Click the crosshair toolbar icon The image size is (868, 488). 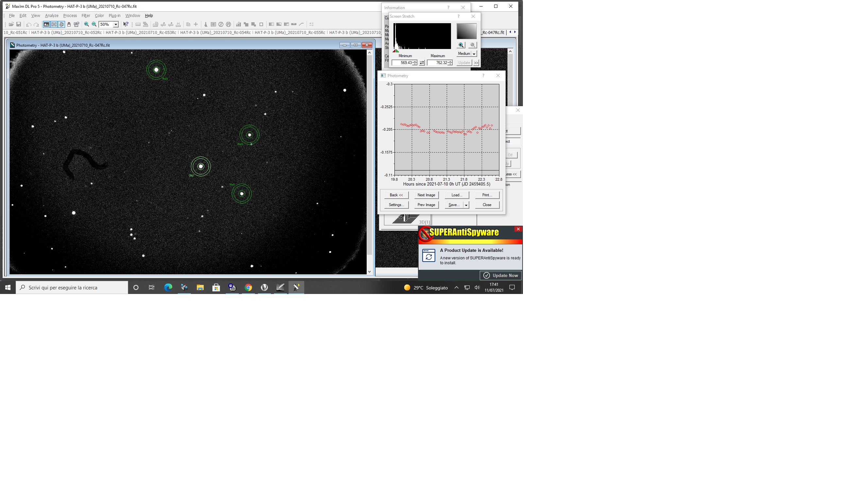[196, 24]
